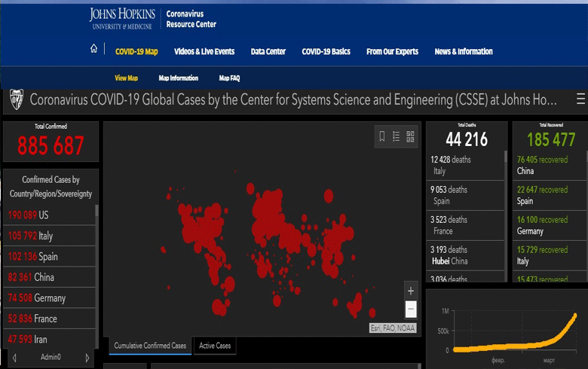Open the Data Center menu item
The height and width of the screenshot is (369, 588).
click(268, 52)
